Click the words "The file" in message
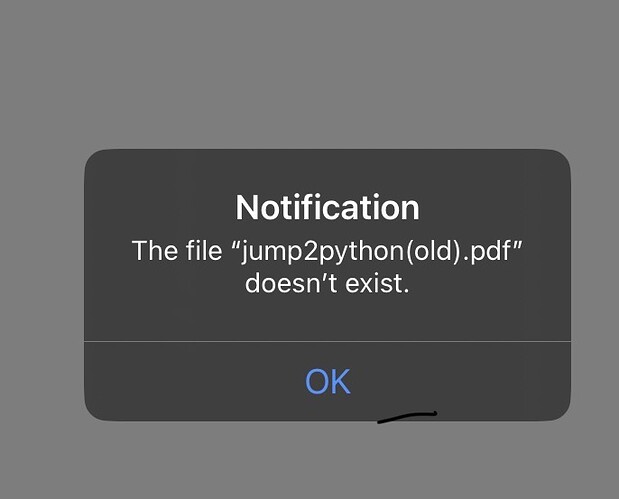619x499 pixels. [x=177, y=250]
